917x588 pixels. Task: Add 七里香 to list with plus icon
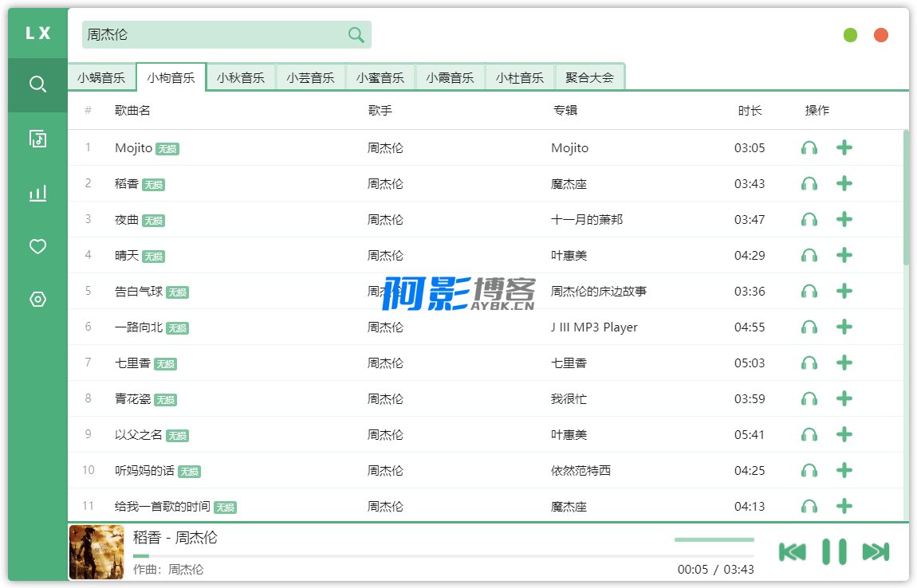(x=844, y=363)
